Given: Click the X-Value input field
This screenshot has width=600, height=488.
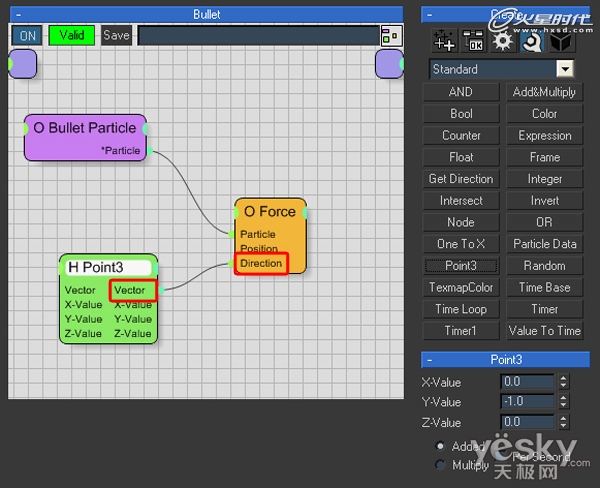Looking at the screenshot, I should pyautogui.click(x=527, y=382).
